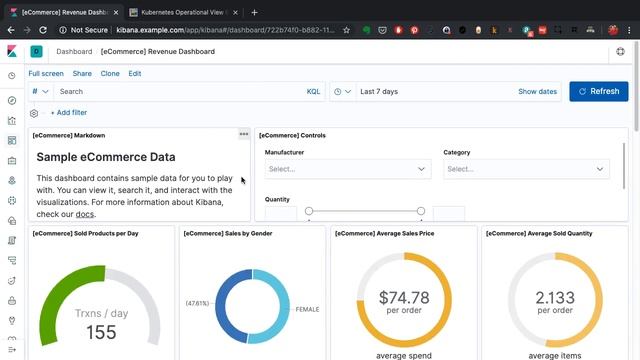This screenshot has width=640, height=360.
Task: Click the Refresh button
Action: 599,91
